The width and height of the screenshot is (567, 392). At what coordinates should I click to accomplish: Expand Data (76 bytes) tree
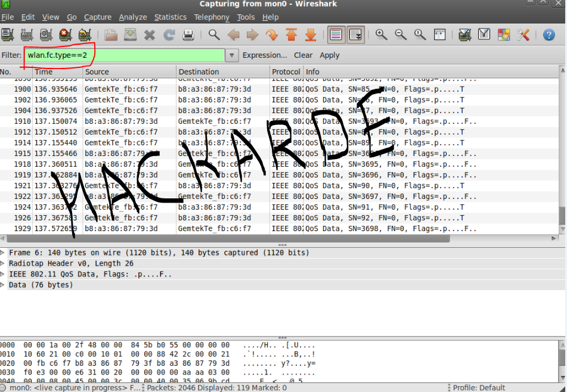point(2,285)
